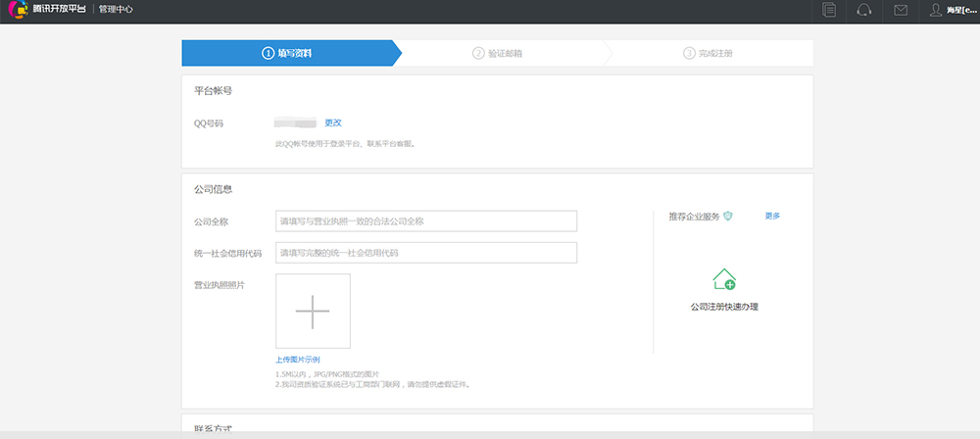Click plus box to upload business license

coord(313,311)
